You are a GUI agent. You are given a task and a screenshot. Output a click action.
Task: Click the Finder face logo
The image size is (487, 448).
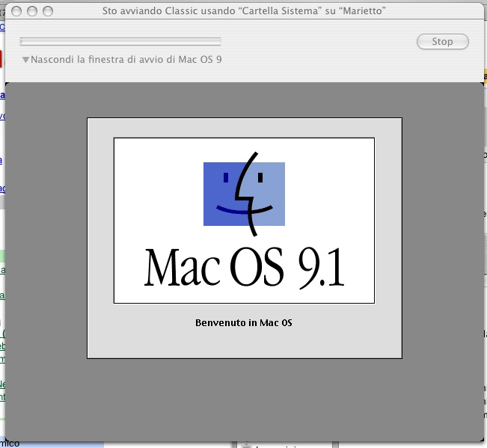tap(244, 194)
